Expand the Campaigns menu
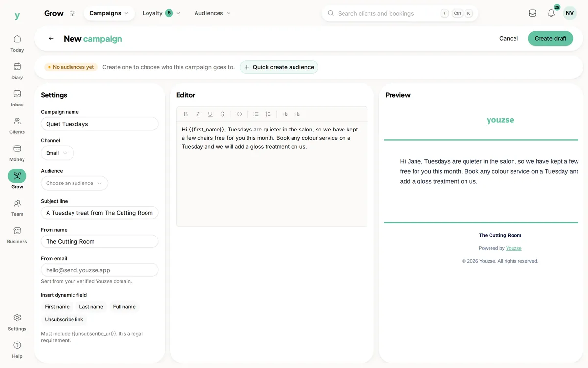 109,13
